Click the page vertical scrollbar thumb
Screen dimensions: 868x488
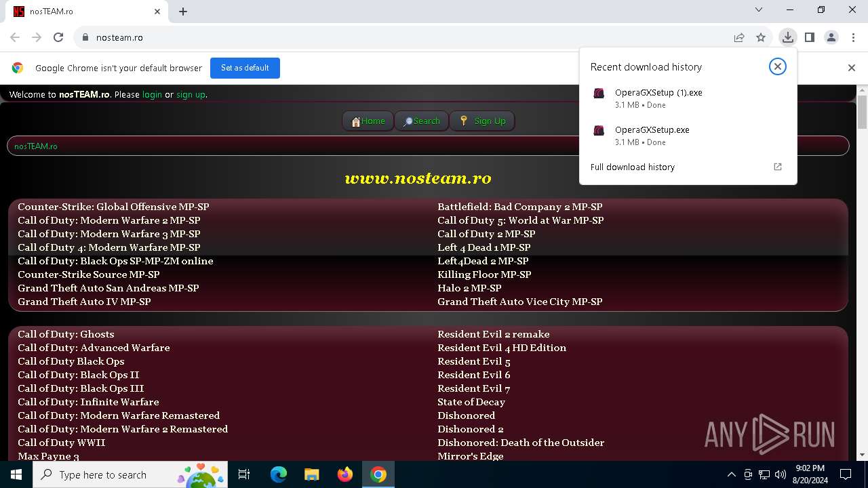(x=862, y=112)
